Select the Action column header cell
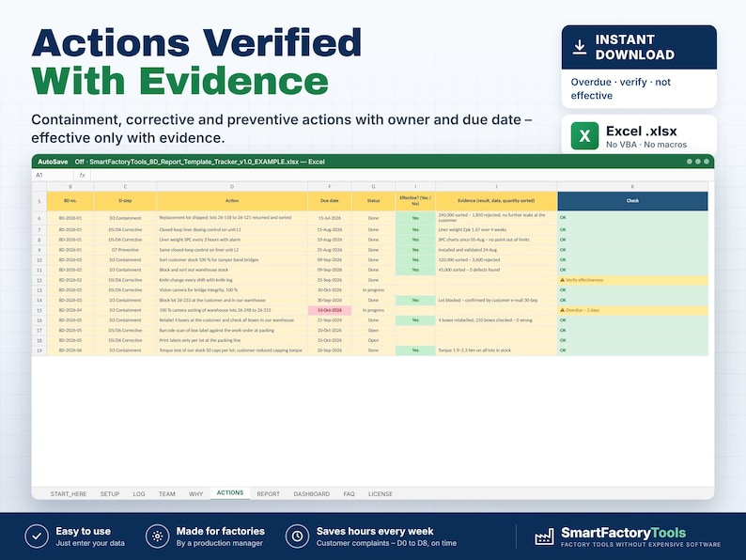Image resolution: width=746 pixels, height=560 pixels. tap(232, 201)
